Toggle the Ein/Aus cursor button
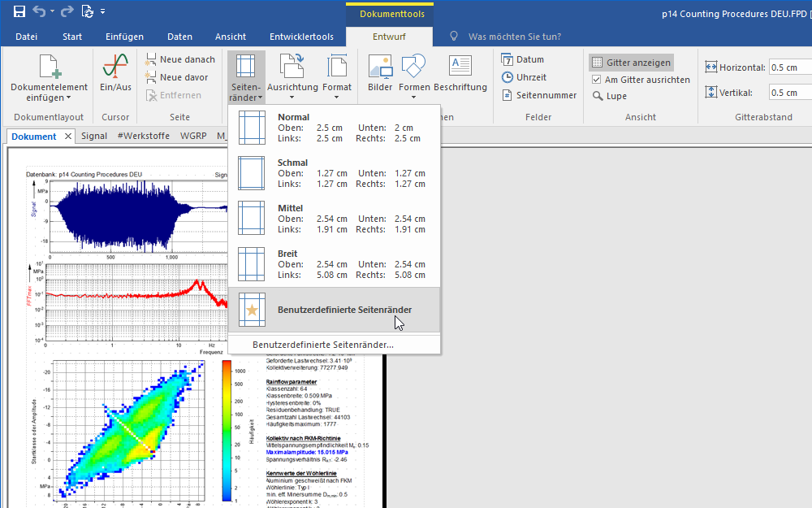The height and width of the screenshot is (508, 812). click(x=115, y=73)
